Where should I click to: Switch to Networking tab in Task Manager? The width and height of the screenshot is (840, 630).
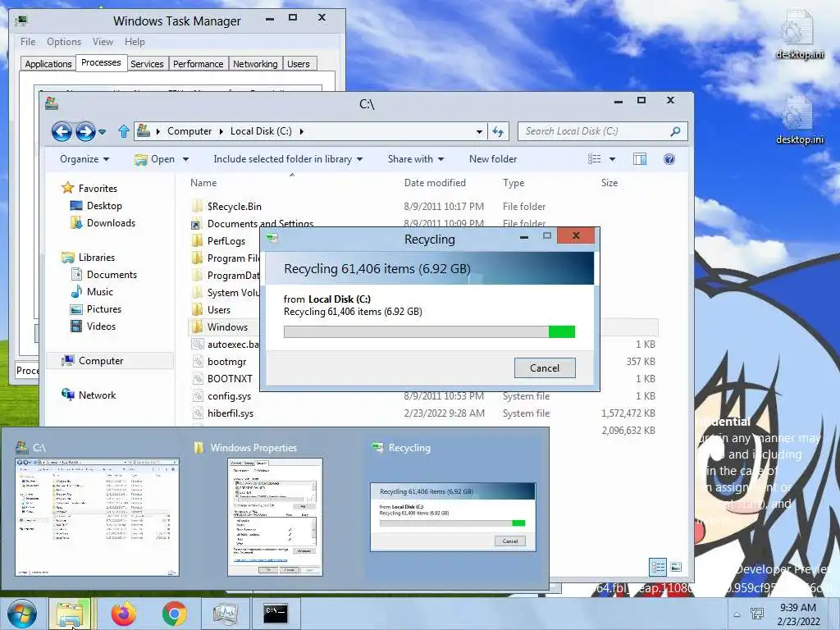pyautogui.click(x=255, y=64)
